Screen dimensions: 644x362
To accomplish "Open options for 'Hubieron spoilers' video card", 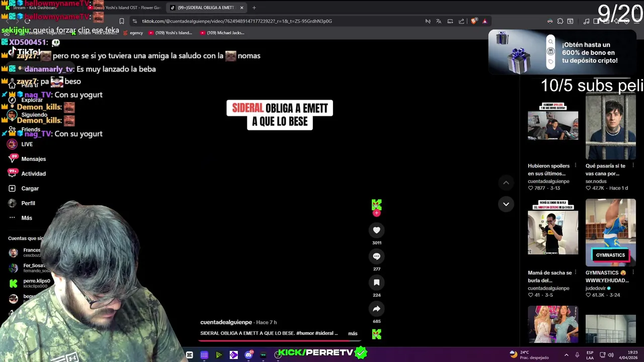I will pyautogui.click(x=576, y=165).
